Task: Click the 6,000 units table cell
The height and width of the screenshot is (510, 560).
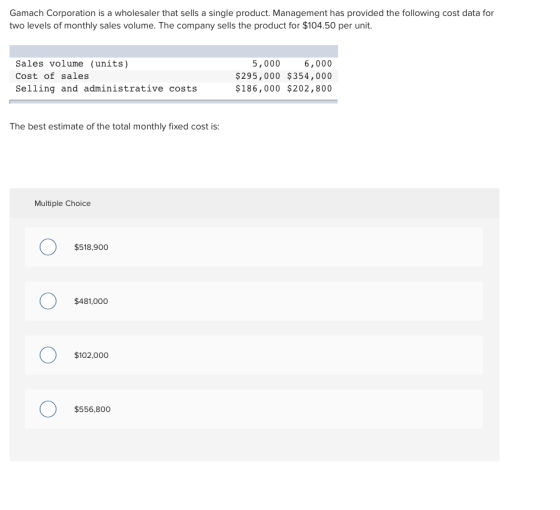Action: (318, 64)
